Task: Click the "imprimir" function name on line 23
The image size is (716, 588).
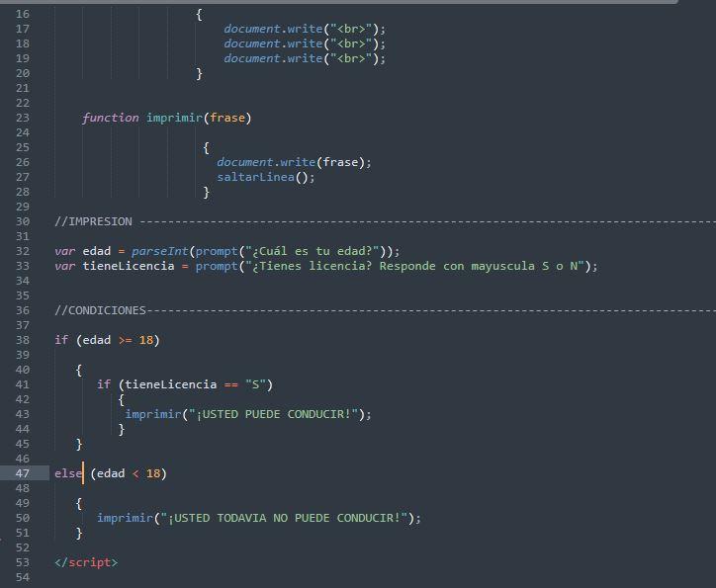Action: pyautogui.click(x=174, y=119)
